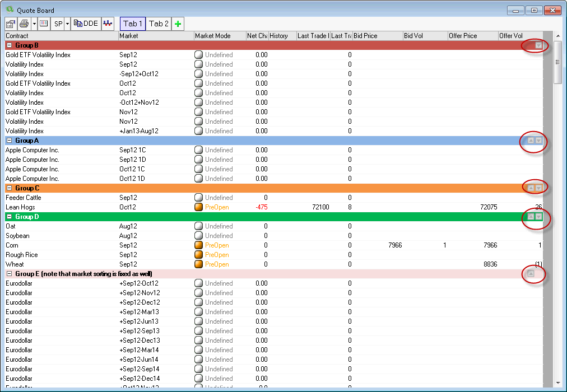Open the quote board properties icon
The width and height of the screenshot is (567, 392).
11,24
